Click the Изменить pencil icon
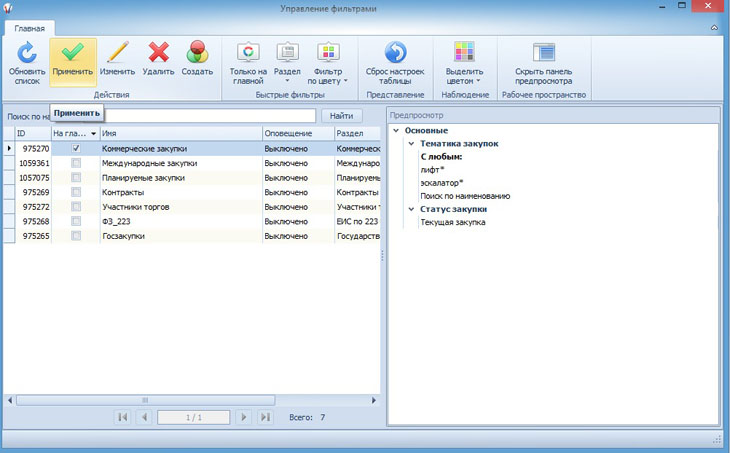This screenshot has height=453, width=730. tap(117, 52)
